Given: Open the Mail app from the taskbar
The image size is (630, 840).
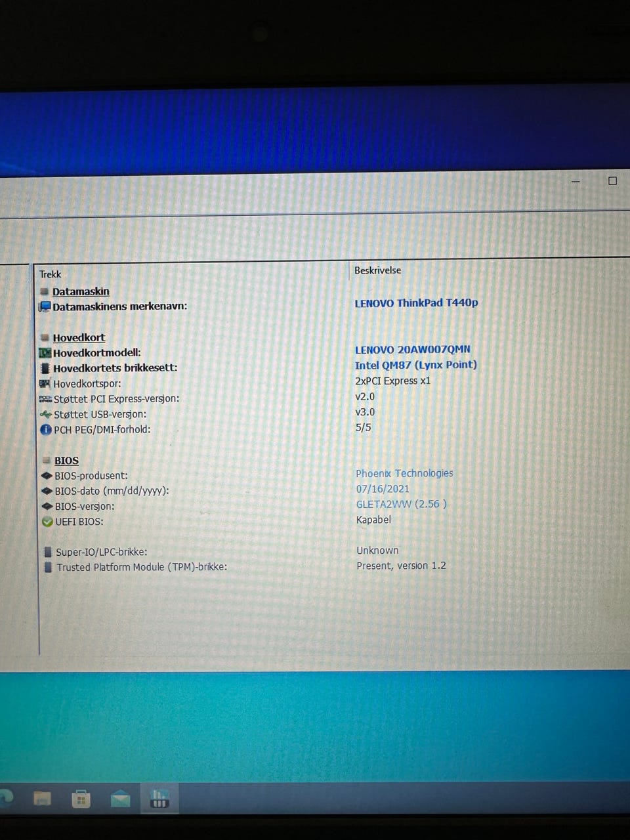Looking at the screenshot, I should pos(121,799).
